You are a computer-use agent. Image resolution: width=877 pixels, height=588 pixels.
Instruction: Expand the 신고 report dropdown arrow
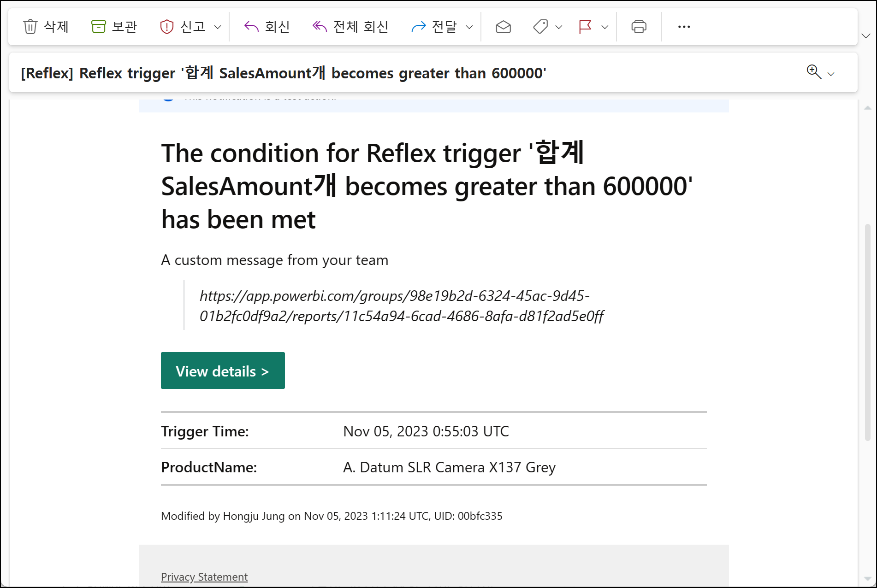pyautogui.click(x=218, y=27)
